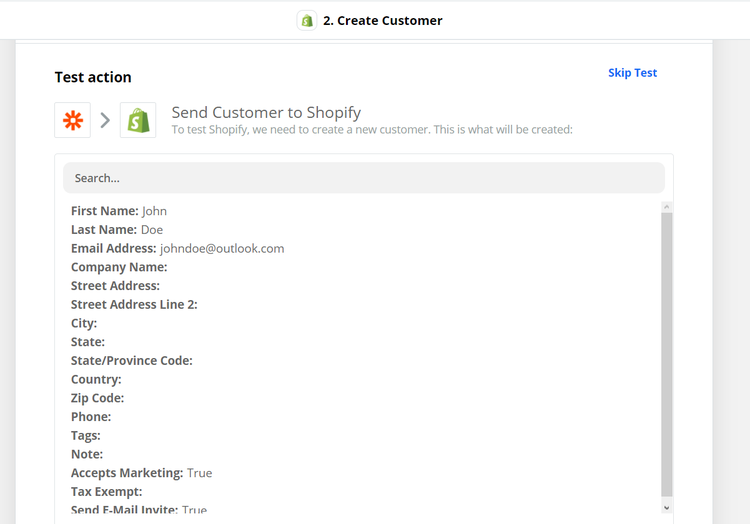
Task: Select the Last Name: Doe row
Action: [117, 230]
